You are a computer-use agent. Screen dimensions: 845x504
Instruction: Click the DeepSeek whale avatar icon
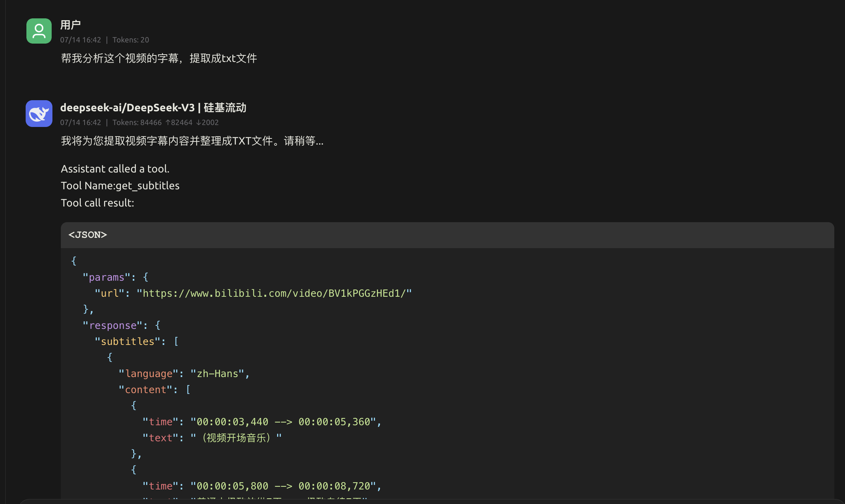[39, 114]
